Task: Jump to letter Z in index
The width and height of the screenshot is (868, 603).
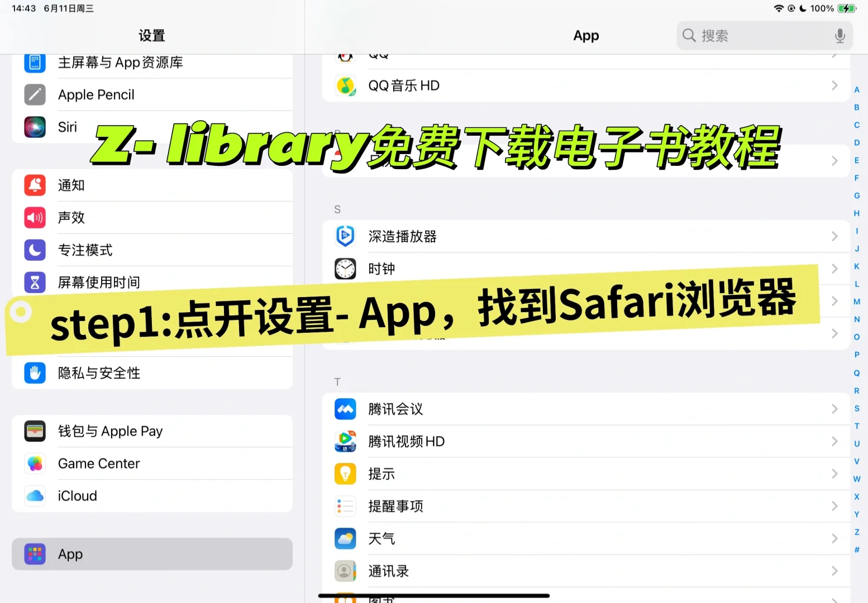Action: (857, 532)
